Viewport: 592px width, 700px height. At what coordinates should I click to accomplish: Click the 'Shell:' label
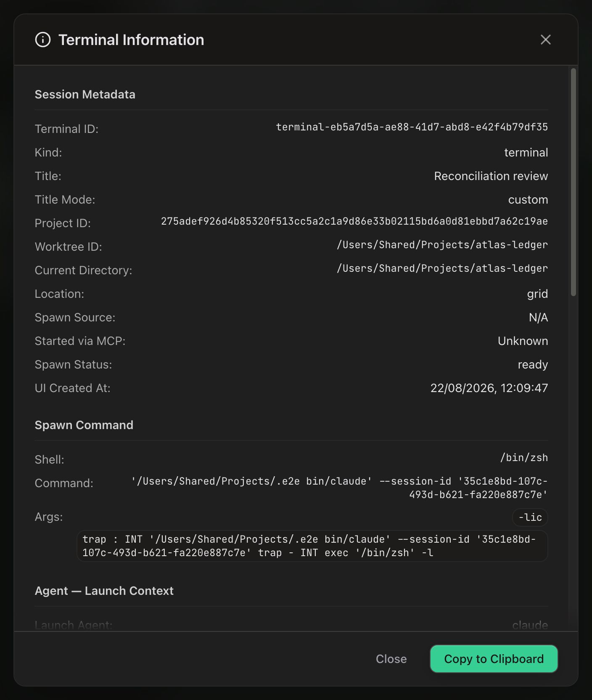[50, 459]
